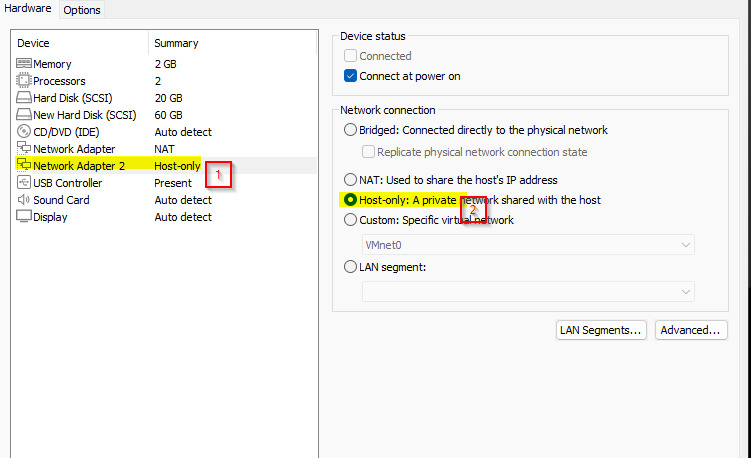Uncheck Connect at power on
Image resolution: width=751 pixels, height=458 pixels.
[x=351, y=76]
